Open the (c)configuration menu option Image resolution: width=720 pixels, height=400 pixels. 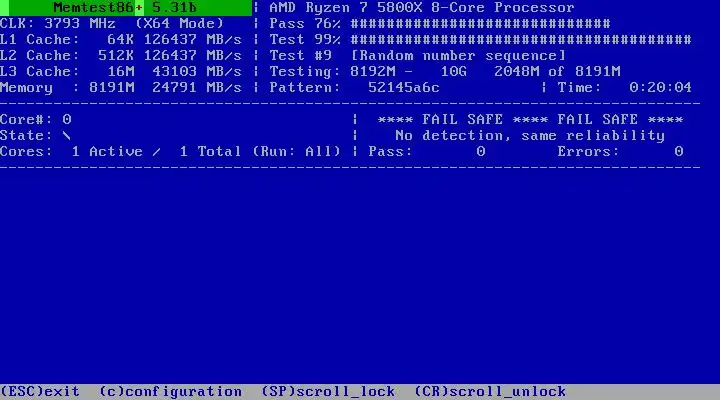(x=170, y=391)
